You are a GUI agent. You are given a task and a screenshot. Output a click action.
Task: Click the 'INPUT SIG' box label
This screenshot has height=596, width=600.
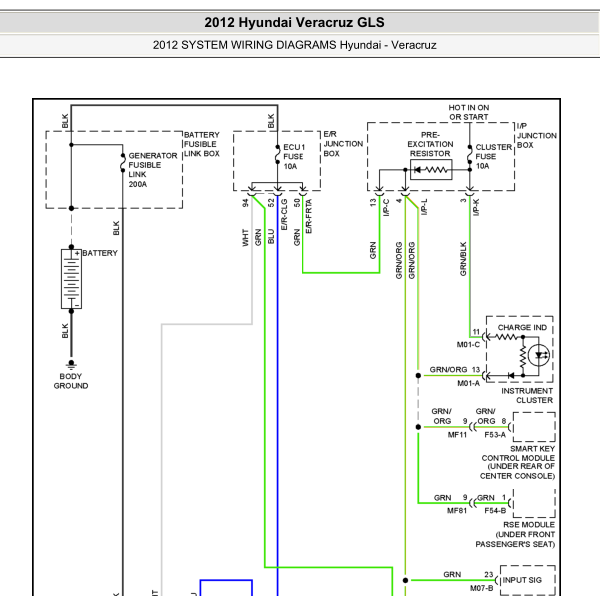coord(522,580)
